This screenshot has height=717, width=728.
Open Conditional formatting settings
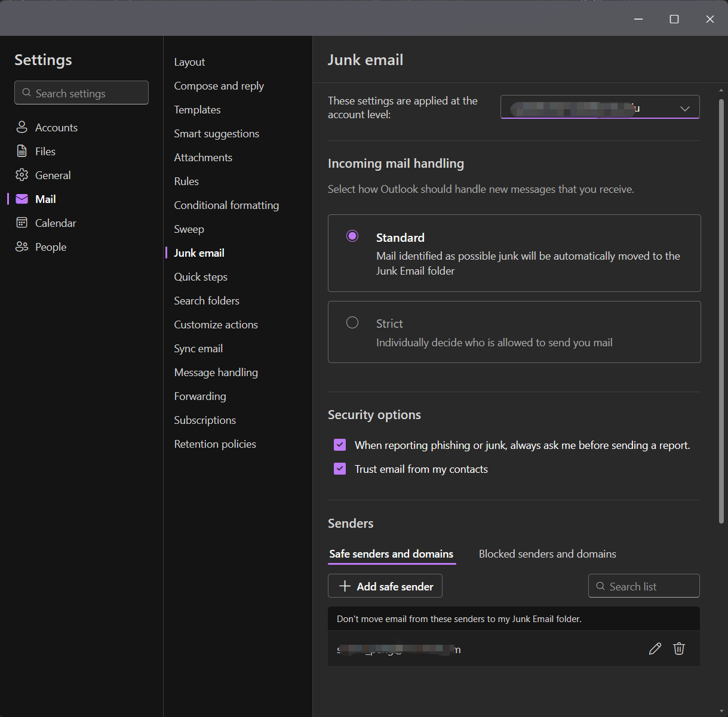226,205
